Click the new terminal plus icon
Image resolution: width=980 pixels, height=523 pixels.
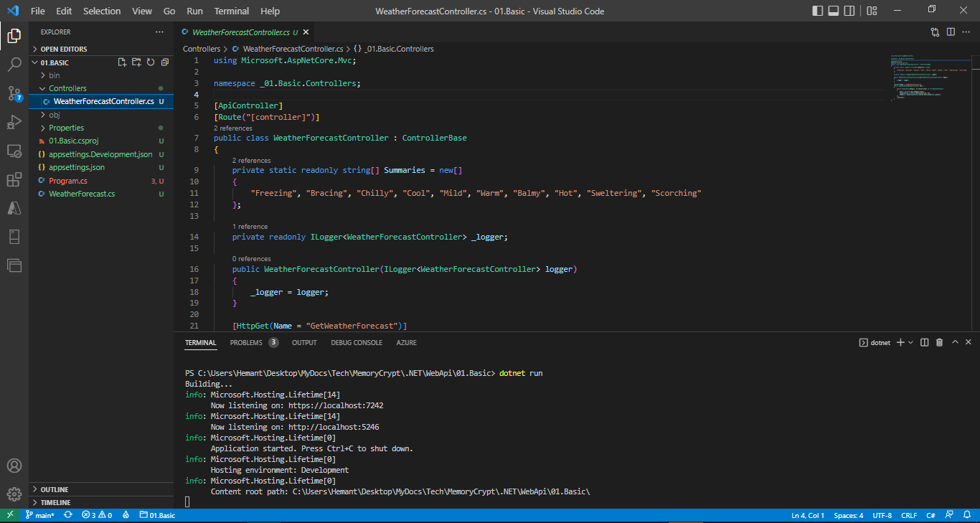[900, 342]
